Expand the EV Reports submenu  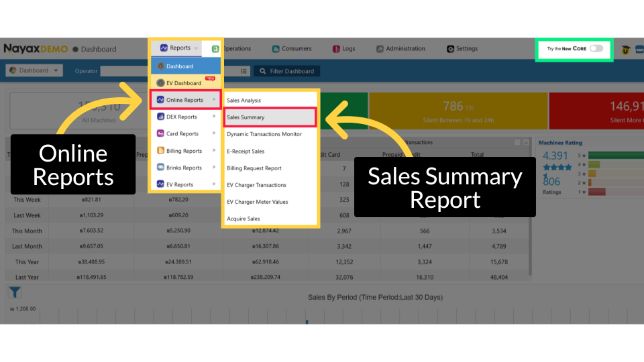[186, 184]
